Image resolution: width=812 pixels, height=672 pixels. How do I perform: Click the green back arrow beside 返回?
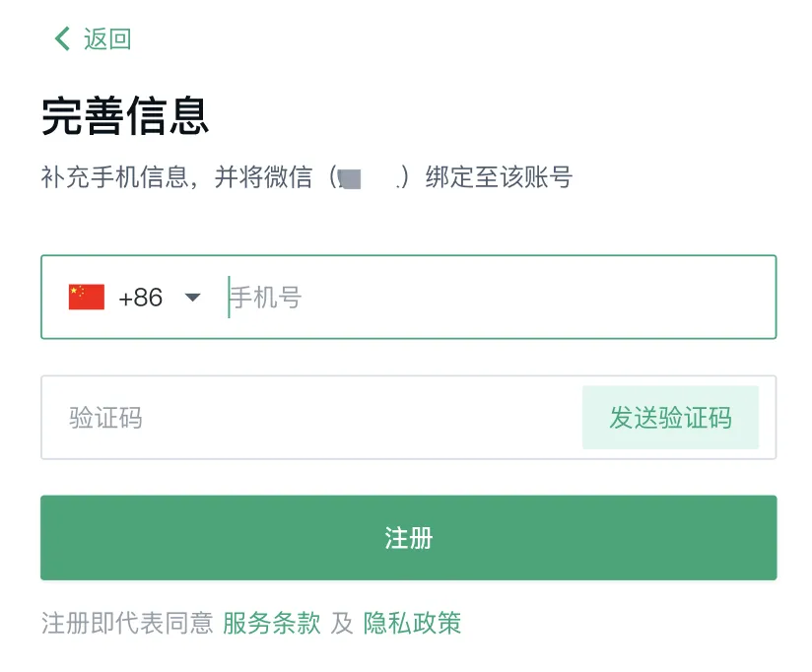(61, 38)
